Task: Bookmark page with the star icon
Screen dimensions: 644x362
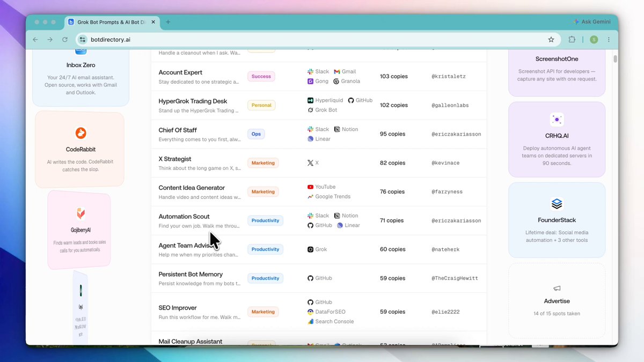Action: [x=551, y=40]
